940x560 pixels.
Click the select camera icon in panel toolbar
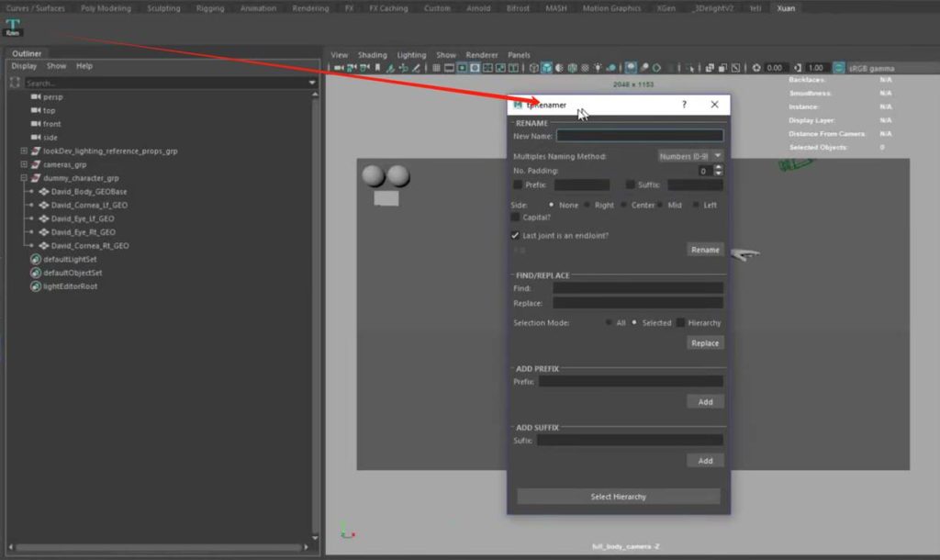tap(340, 68)
